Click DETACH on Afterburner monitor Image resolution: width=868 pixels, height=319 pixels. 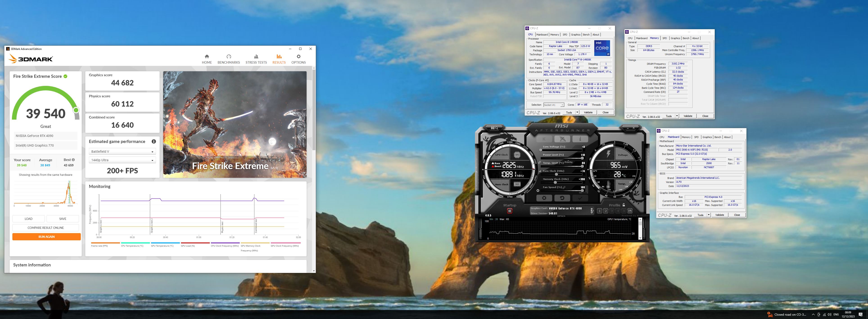[561, 216]
